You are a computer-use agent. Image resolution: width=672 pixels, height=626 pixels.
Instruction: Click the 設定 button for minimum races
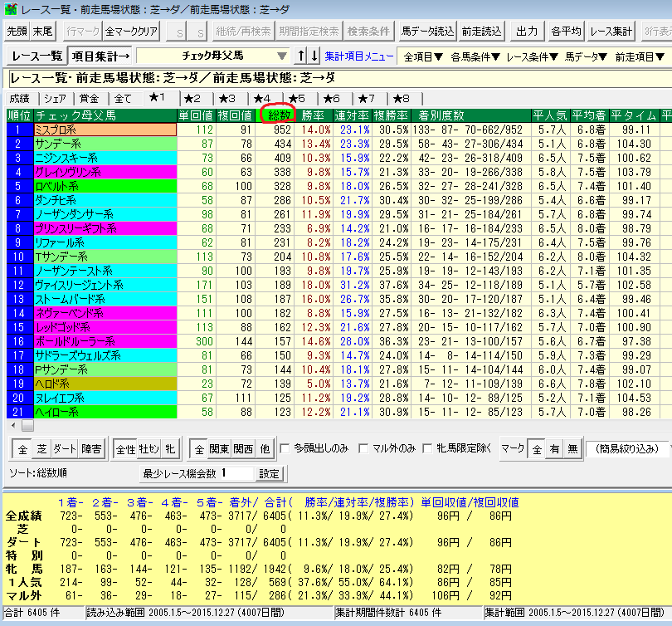coord(270,473)
